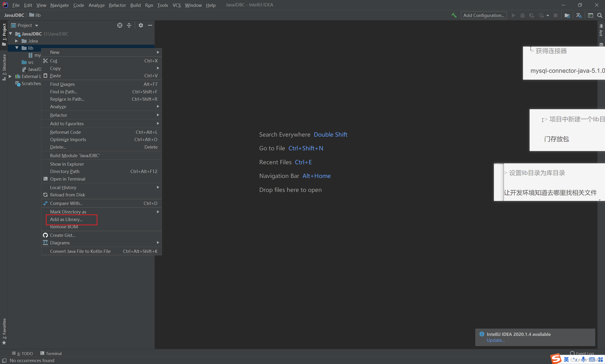
Task: Click the Collapse All icon in the Project panel
Action: point(129,25)
